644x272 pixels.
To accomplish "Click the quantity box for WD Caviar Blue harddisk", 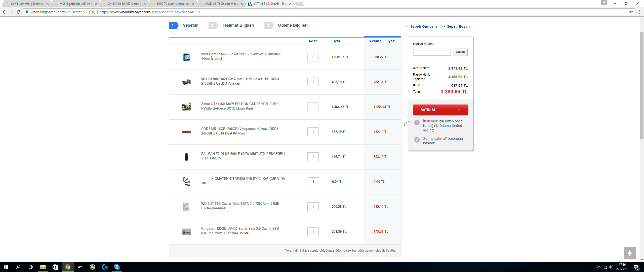I will point(313,207).
